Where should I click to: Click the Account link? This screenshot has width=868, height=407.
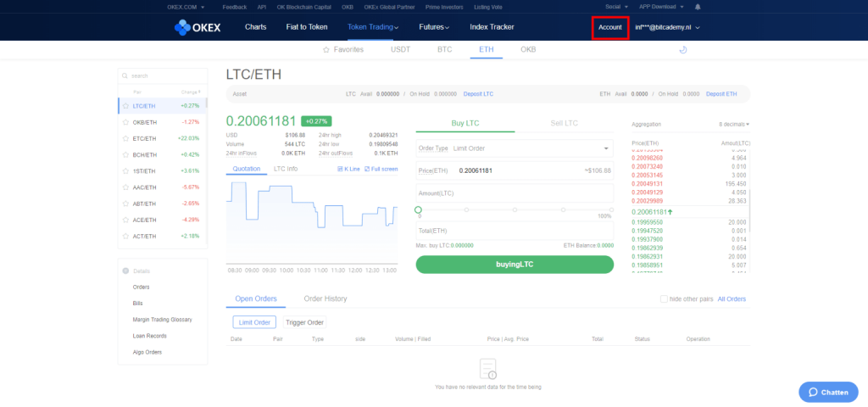point(610,27)
